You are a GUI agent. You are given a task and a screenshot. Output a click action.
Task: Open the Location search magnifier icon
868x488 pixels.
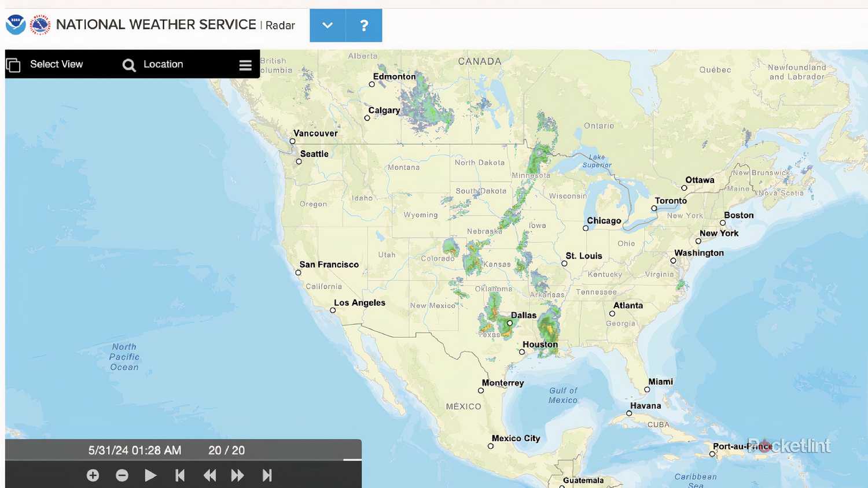[128, 65]
